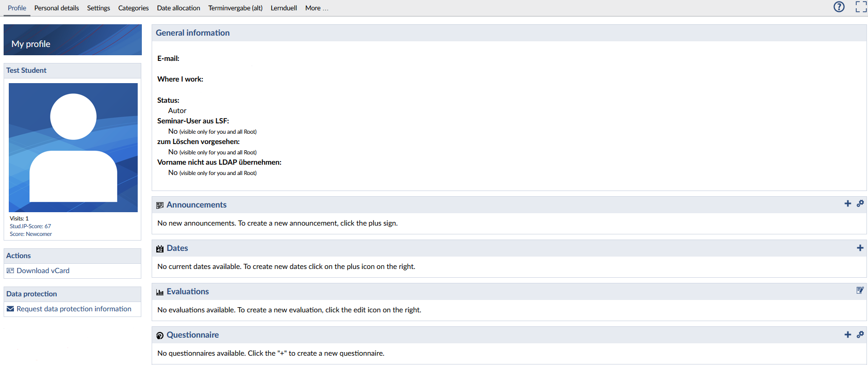
Task: Click the vCard icon beside Download vCard
Action: [10, 271]
